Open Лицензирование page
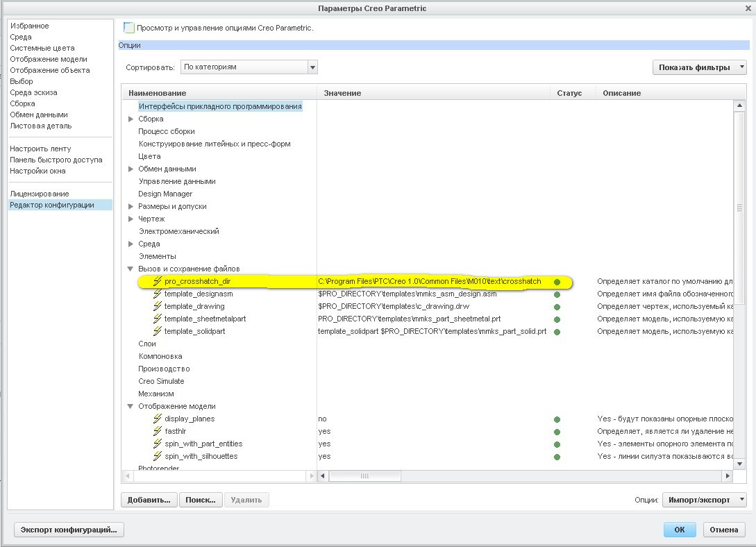The image size is (756, 547). [39, 193]
